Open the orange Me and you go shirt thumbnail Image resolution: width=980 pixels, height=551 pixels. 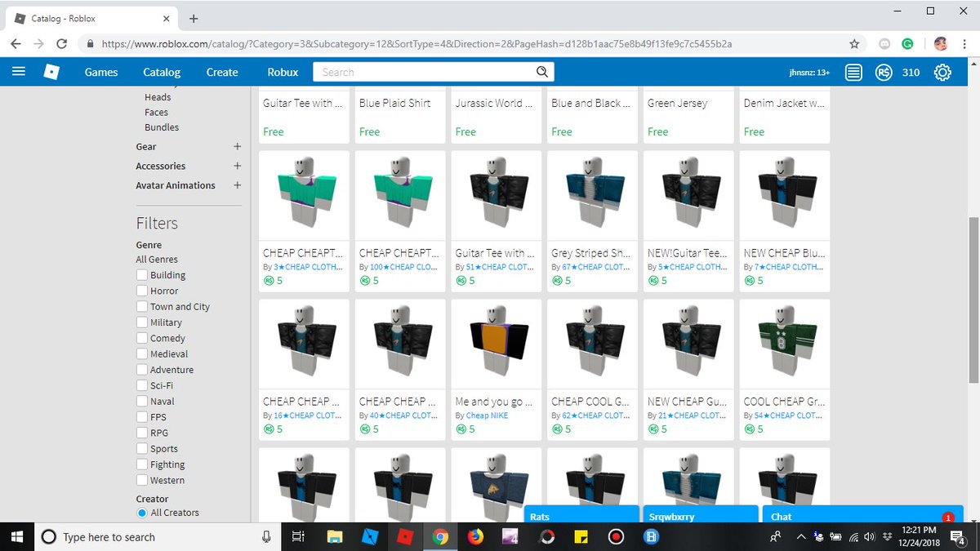pos(497,343)
